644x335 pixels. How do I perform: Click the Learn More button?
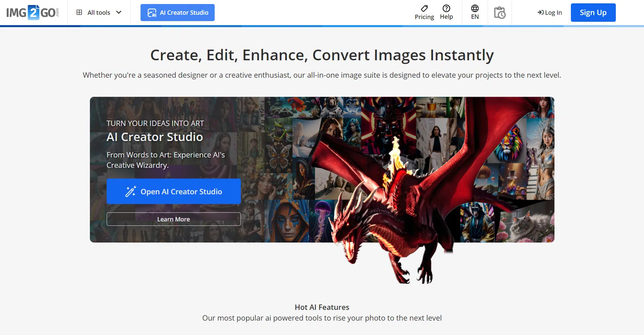click(x=173, y=219)
